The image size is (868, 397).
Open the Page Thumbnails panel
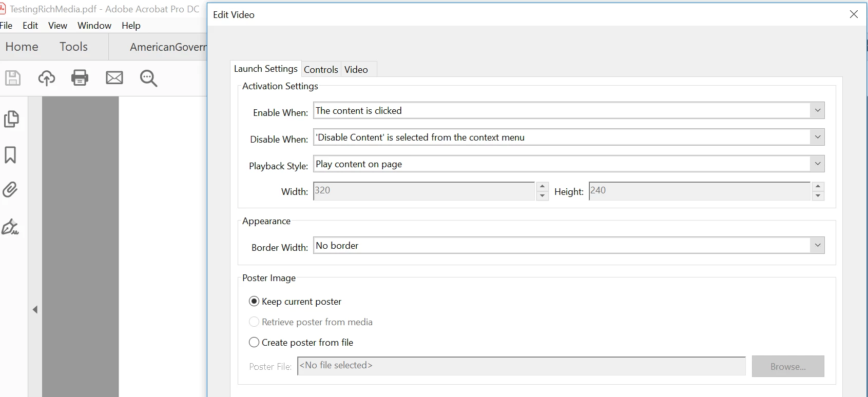11,119
